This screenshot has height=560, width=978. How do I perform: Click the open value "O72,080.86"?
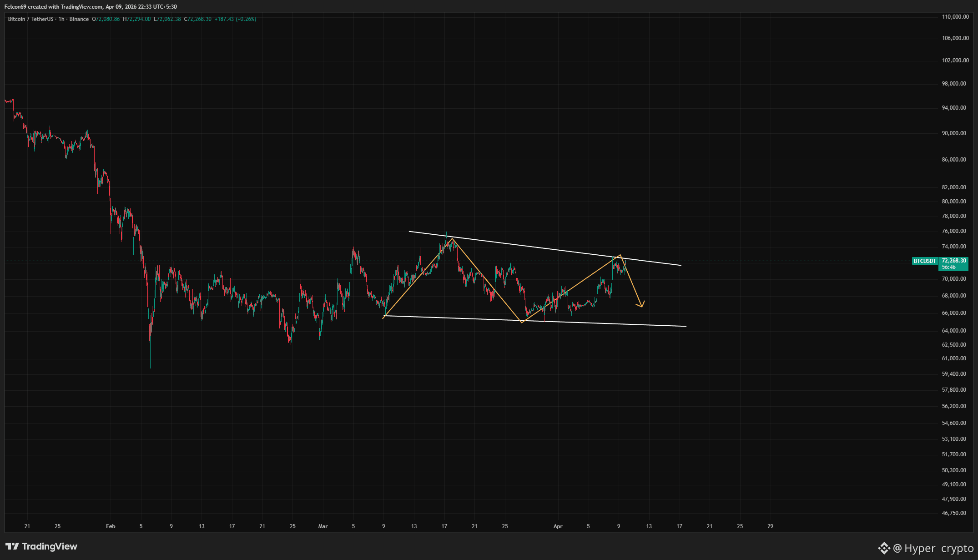[x=106, y=19]
